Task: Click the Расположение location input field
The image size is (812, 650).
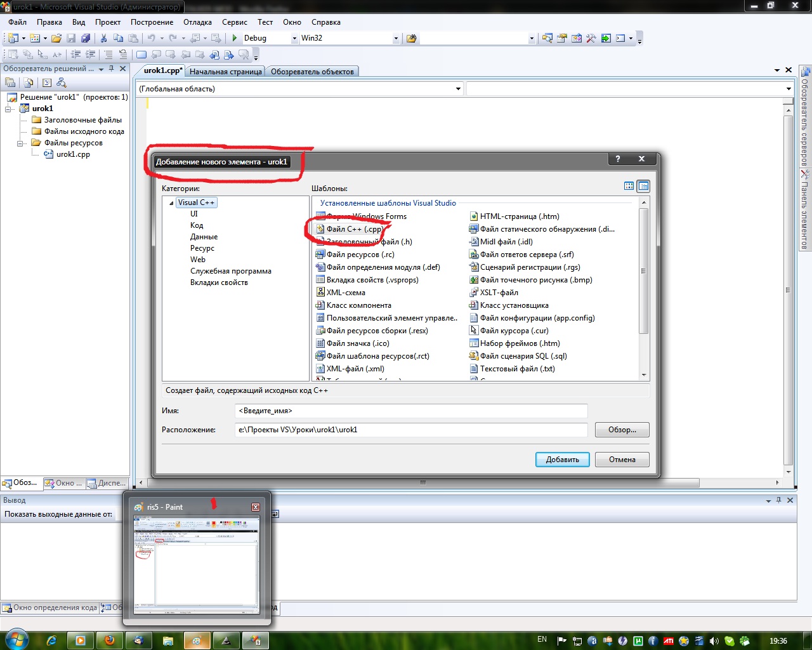Action: tap(411, 430)
